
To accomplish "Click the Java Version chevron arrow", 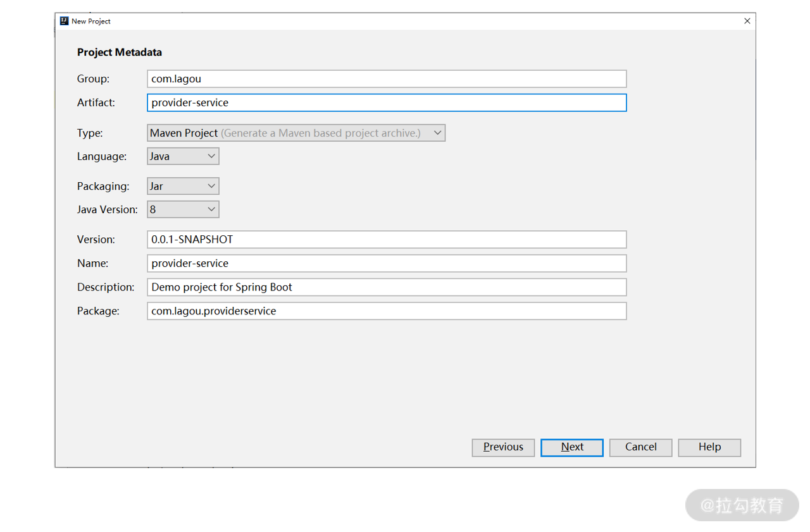I will [211, 209].
